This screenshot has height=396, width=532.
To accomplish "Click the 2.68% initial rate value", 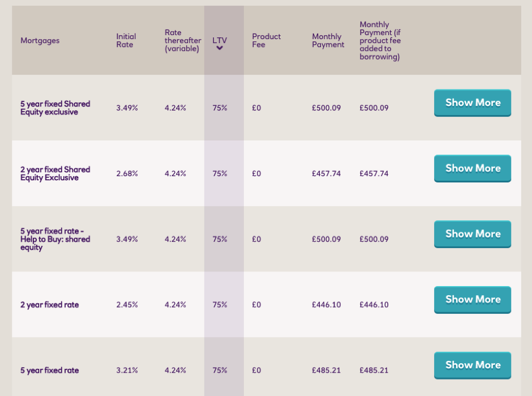I will point(127,173).
